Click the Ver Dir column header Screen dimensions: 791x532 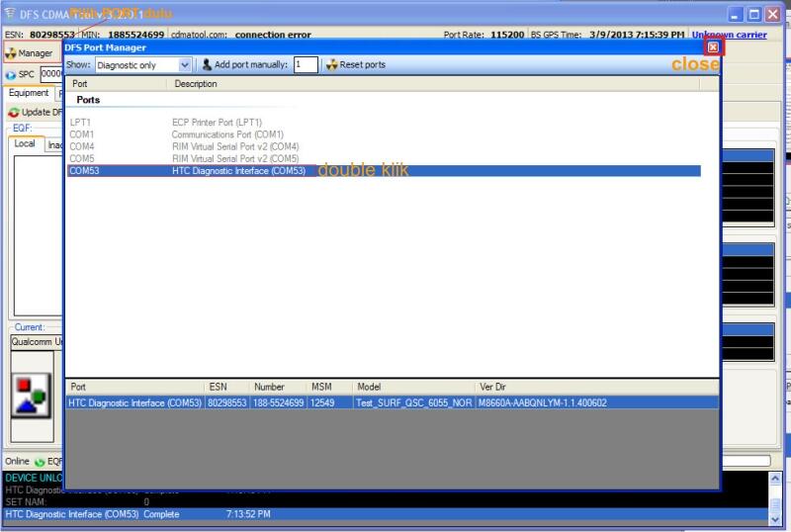597,388
